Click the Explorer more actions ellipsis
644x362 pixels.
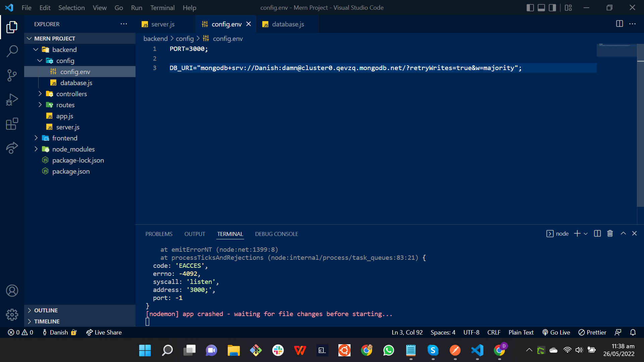point(124,24)
